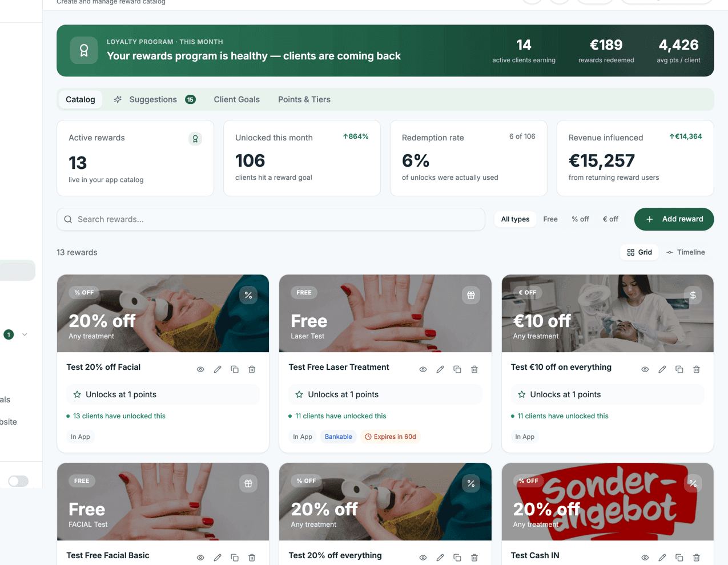Open the 20% off Facial card image

(163, 313)
